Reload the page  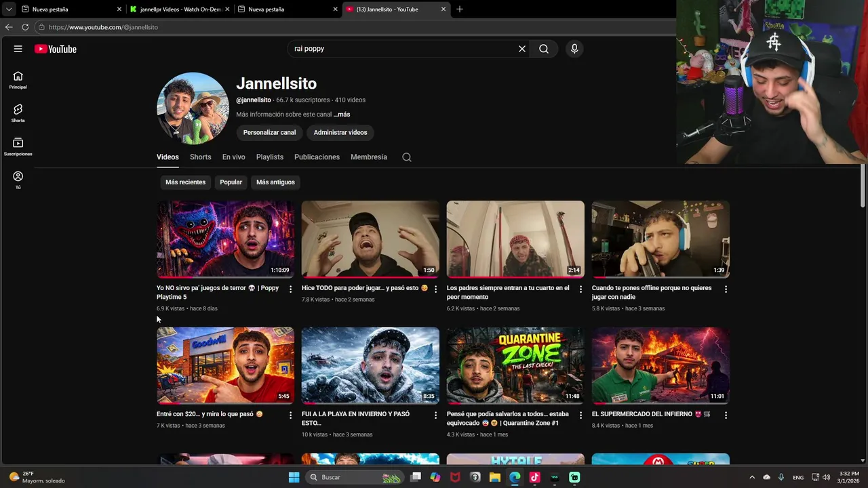pos(25,27)
